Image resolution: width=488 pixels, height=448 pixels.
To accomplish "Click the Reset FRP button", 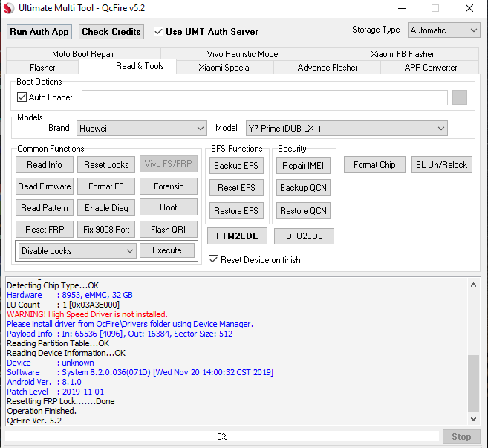I will (45, 230).
